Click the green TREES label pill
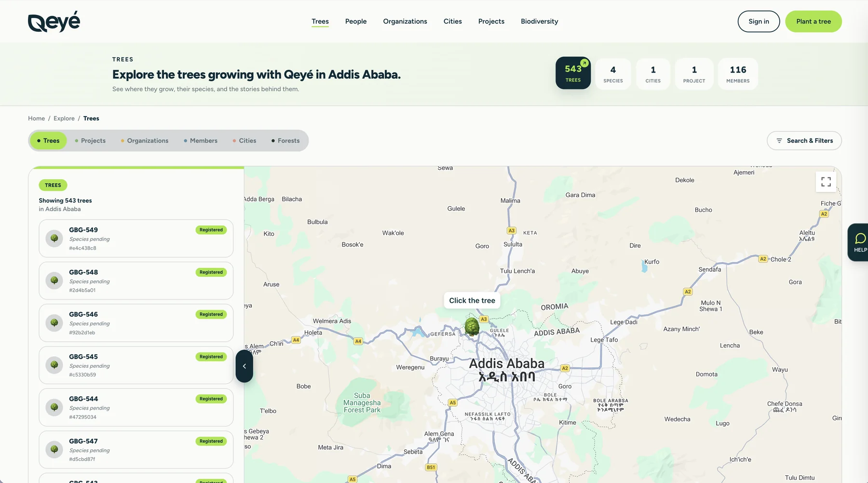 point(53,185)
